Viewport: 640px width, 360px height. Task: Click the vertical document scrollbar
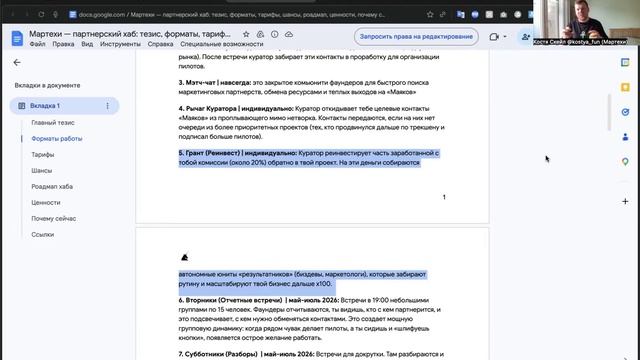[x=609, y=112]
